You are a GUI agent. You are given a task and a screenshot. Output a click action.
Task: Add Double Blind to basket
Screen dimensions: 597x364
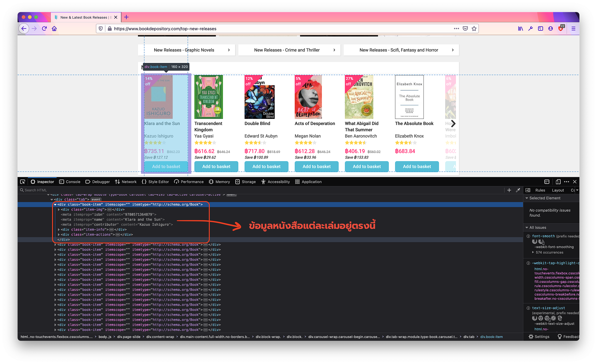[x=266, y=166]
